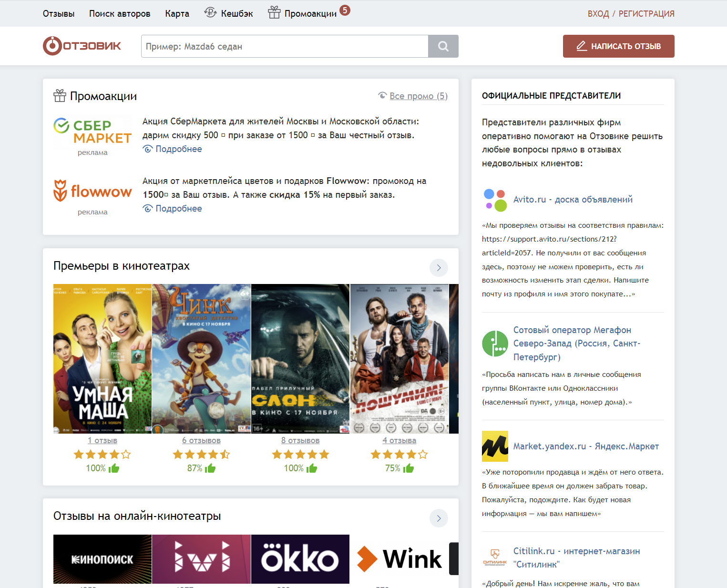Viewport: 727px width, 588px height.
Task: Click the Okko logo tile
Action: point(300,559)
